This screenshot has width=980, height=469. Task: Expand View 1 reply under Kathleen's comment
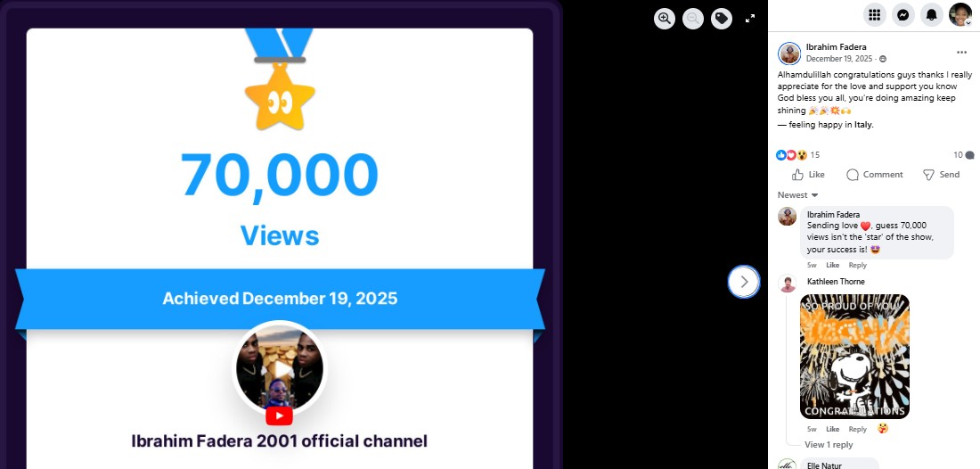[x=829, y=445]
